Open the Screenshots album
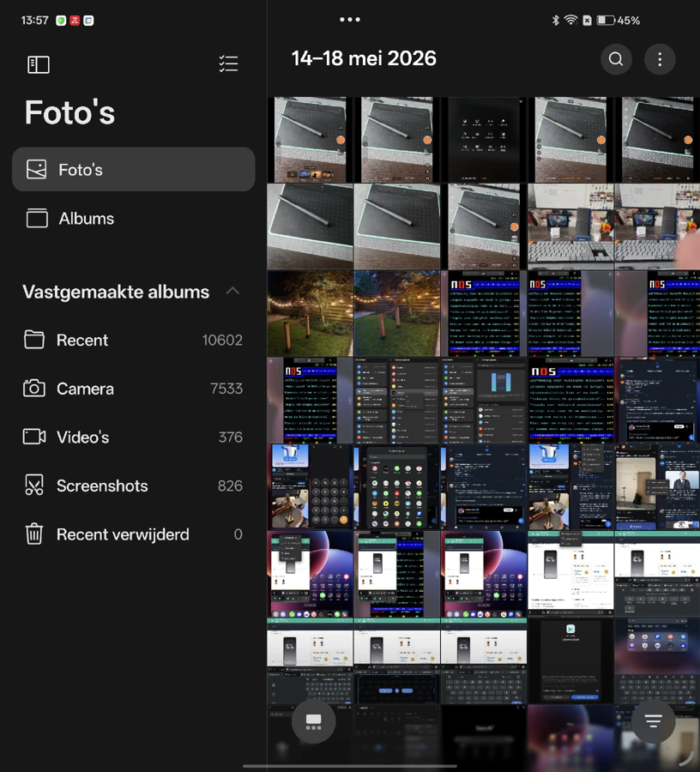Viewport: 700px width, 772px height. tap(134, 486)
